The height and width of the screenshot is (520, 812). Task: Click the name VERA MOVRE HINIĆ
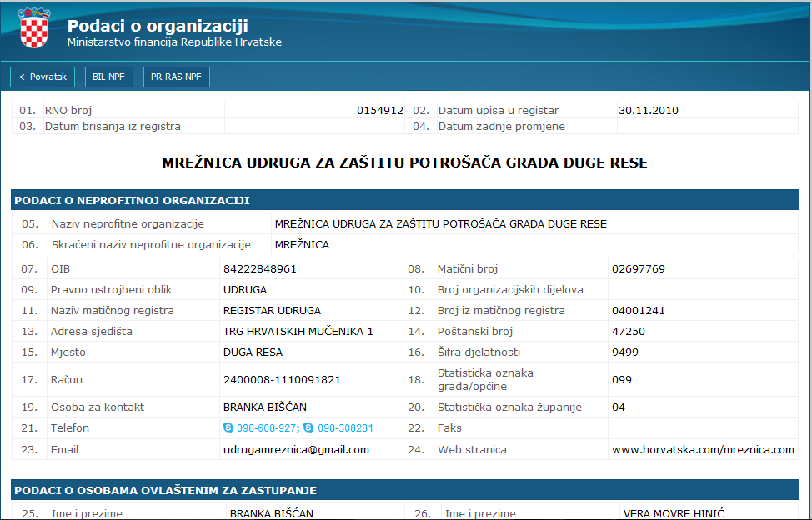674,514
